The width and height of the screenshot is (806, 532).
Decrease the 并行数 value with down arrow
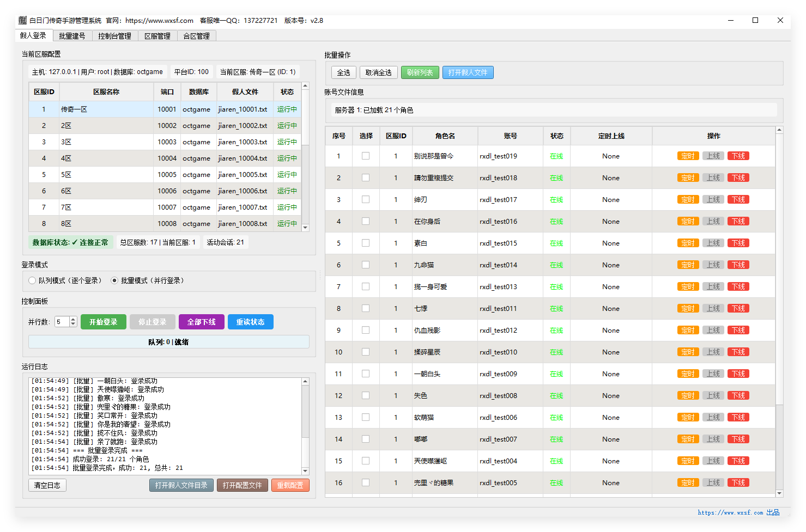[x=74, y=325]
